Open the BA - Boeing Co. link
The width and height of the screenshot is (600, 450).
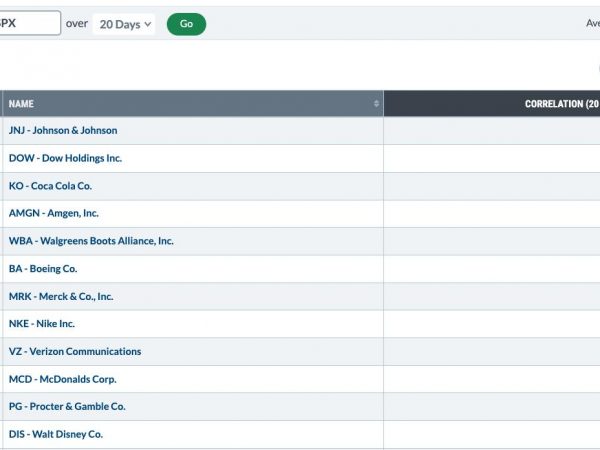(43, 269)
